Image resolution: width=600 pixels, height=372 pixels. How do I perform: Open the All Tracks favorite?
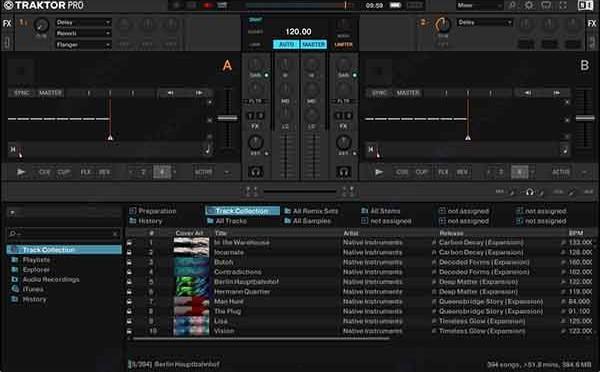tap(227, 221)
